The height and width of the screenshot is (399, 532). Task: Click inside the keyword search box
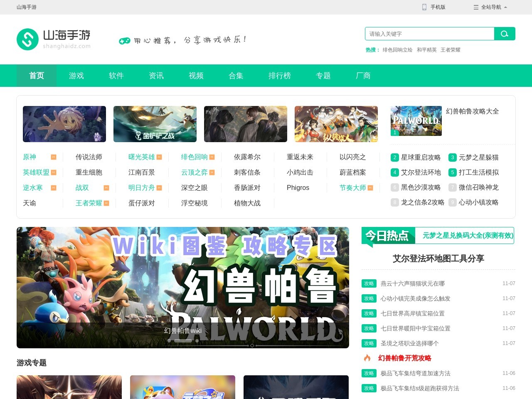click(428, 34)
